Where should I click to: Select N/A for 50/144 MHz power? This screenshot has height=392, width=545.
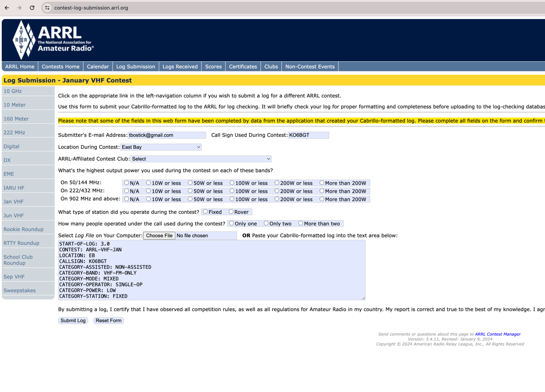tap(127, 183)
